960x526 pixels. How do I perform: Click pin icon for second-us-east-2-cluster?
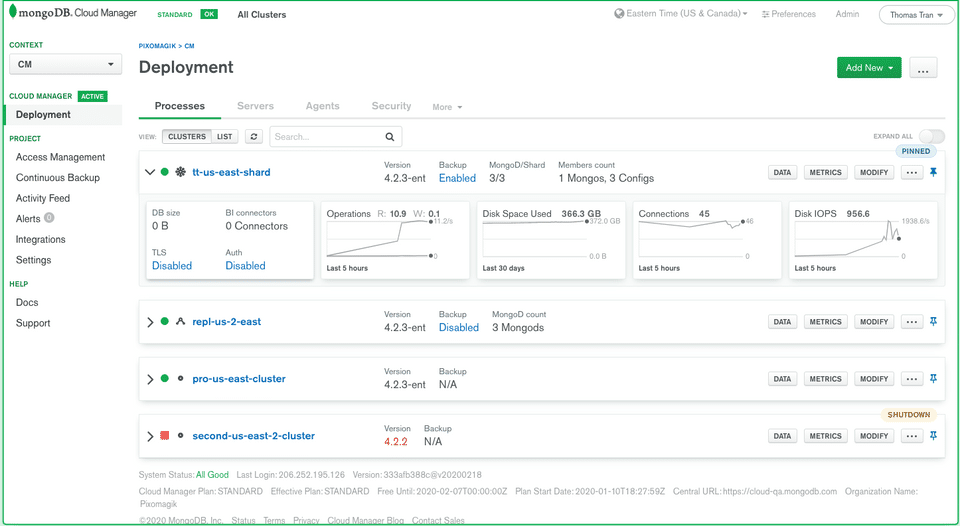(x=933, y=436)
